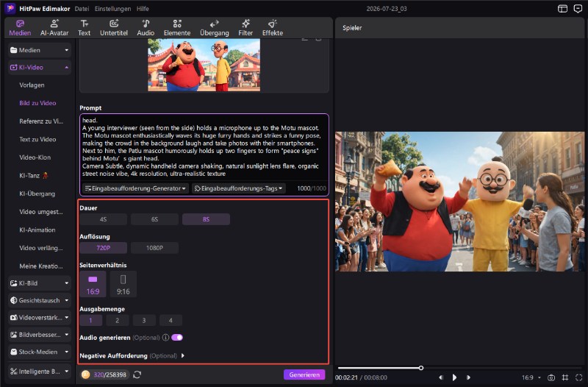The height and width of the screenshot is (387, 588).
Task: Open the Audio panel
Action: click(146, 28)
